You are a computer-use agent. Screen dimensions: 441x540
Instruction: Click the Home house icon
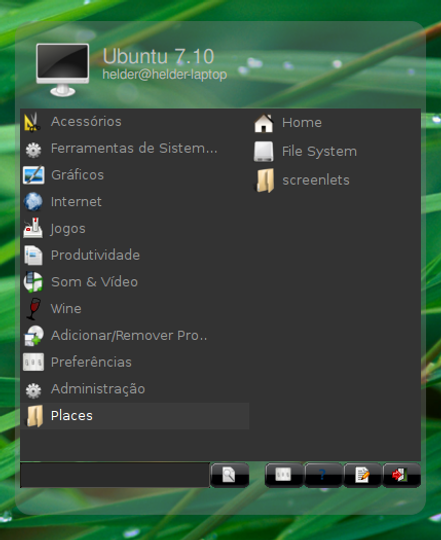264,123
